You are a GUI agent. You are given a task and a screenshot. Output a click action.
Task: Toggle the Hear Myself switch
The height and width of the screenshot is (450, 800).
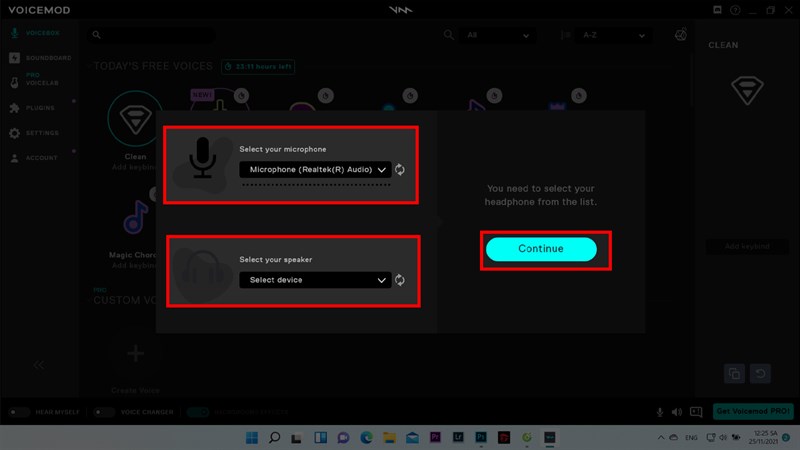coord(19,412)
